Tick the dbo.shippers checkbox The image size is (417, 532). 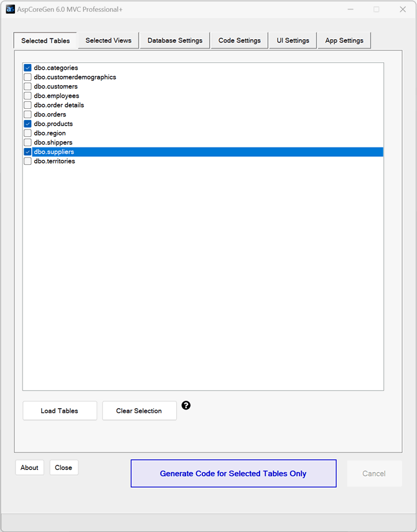(28, 142)
